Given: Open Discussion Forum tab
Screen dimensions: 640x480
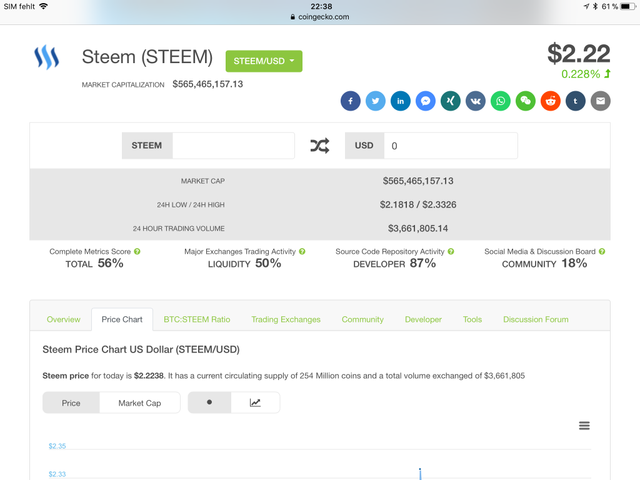Looking at the screenshot, I should pyautogui.click(x=536, y=320).
